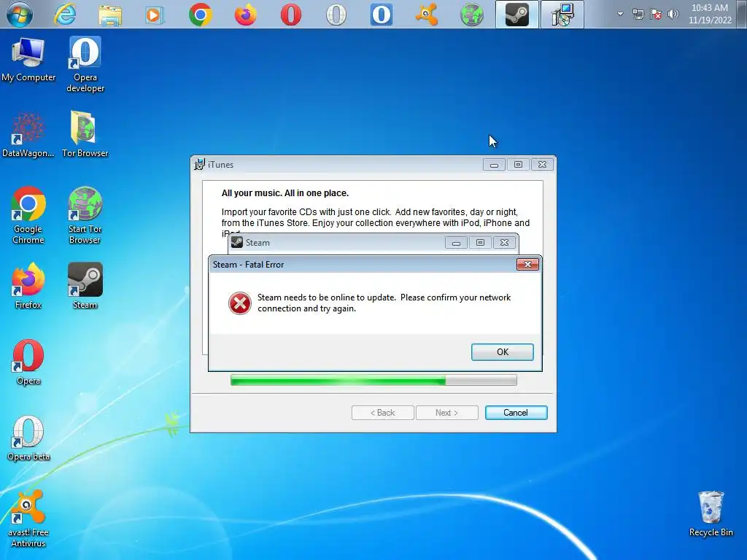Select Steam desktop shortcut
Image resolution: width=747 pixels, height=560 pixels.
(x=85, y=286)
